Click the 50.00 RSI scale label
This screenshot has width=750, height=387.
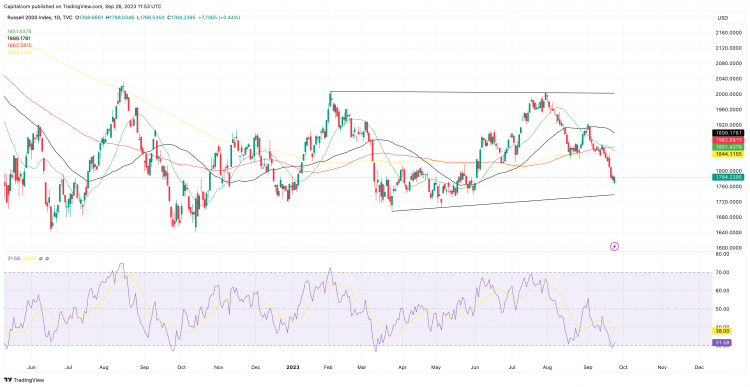click(x=722, y=309)
